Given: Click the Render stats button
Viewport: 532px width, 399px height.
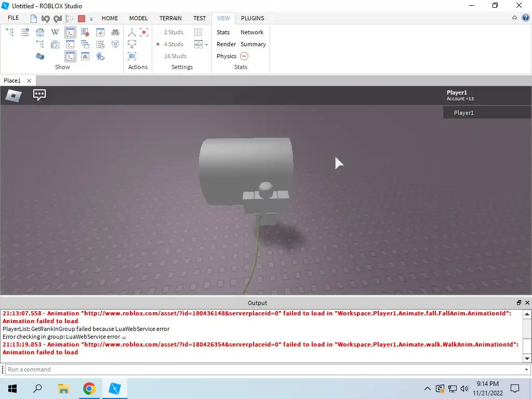Looking at the screenshot, I should 226,44.
